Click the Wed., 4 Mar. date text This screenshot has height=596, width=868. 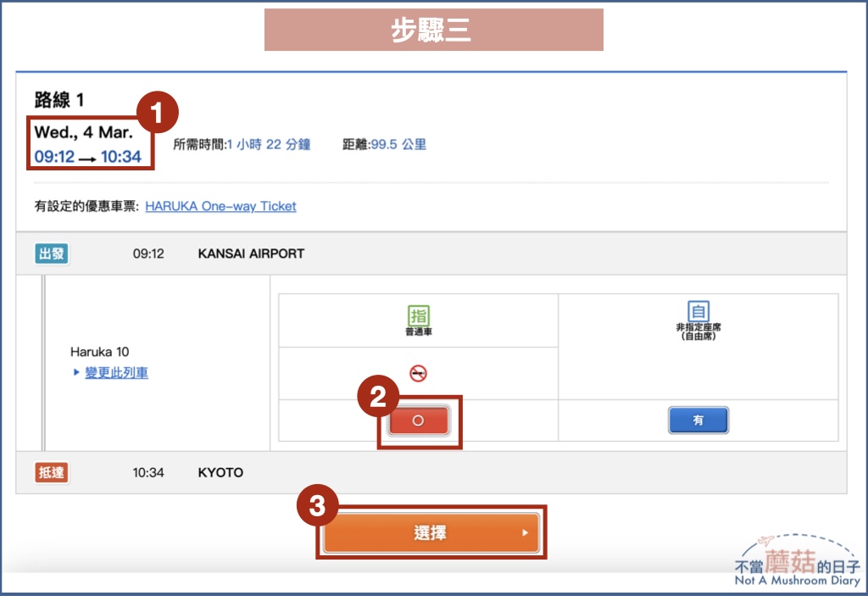pos(82,134)
